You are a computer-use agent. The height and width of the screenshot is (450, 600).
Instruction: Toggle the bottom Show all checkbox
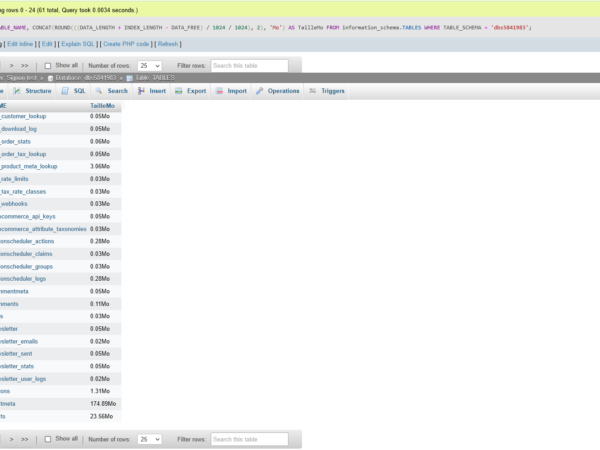[47, 438]
